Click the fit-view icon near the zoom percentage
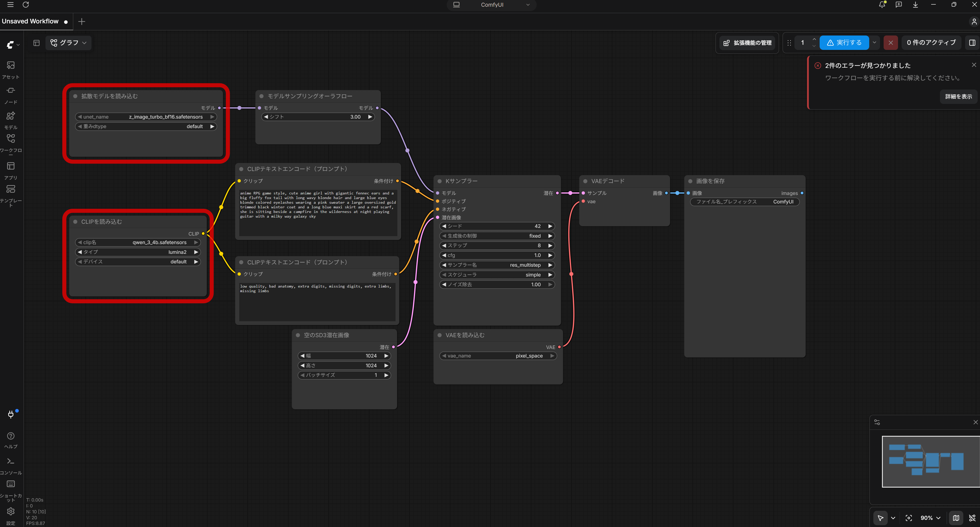The height and width of the screenshot is (527, 980). coord(909,518)
